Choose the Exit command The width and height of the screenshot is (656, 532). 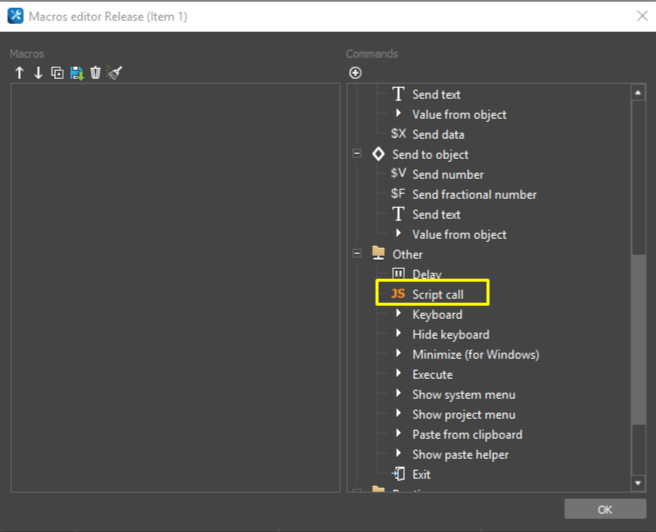(x=421, y=474)
